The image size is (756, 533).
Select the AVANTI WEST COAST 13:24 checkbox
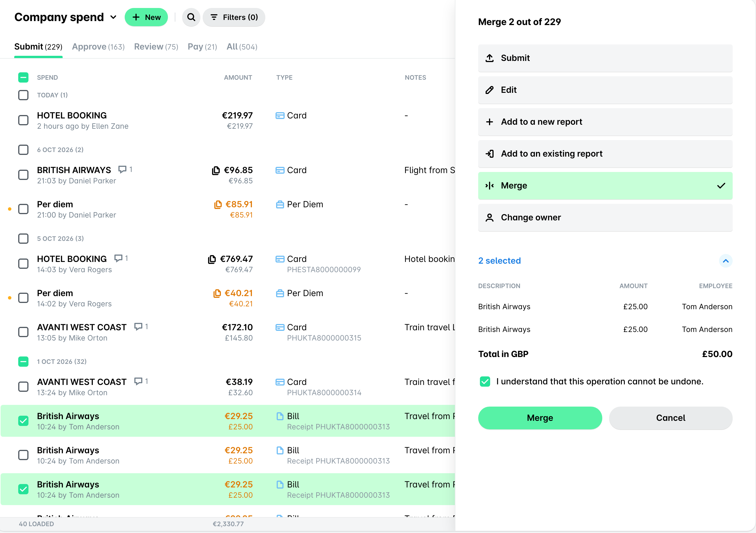click(x=23, y=387)
